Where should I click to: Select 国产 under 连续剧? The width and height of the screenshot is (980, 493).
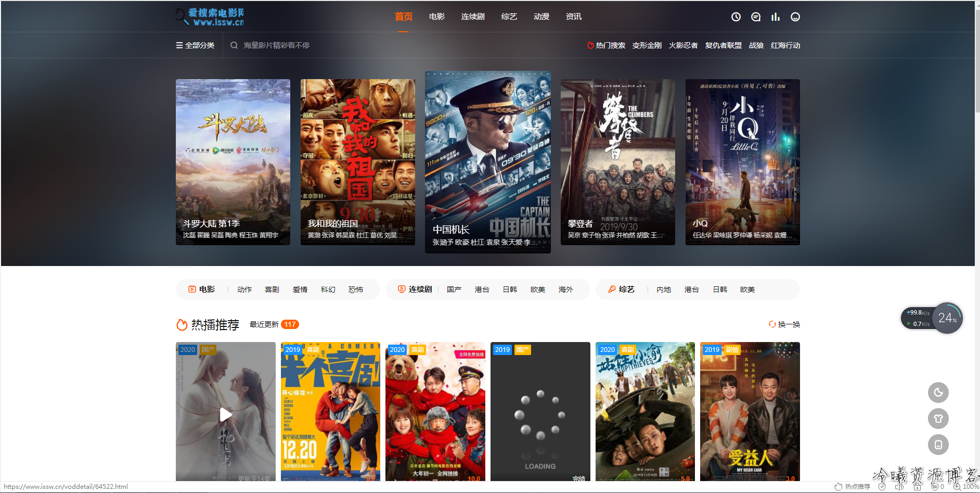tap(454, 289)
